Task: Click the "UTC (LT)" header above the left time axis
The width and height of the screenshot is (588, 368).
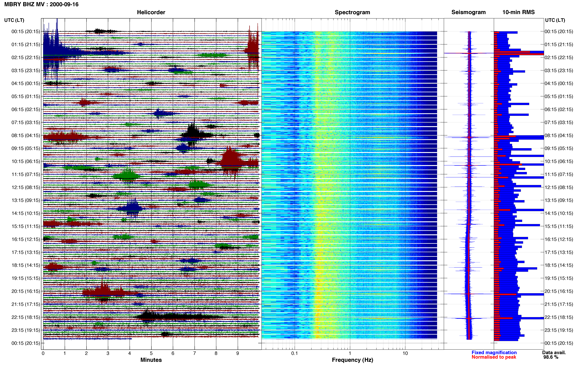Action: coord(14,20)
